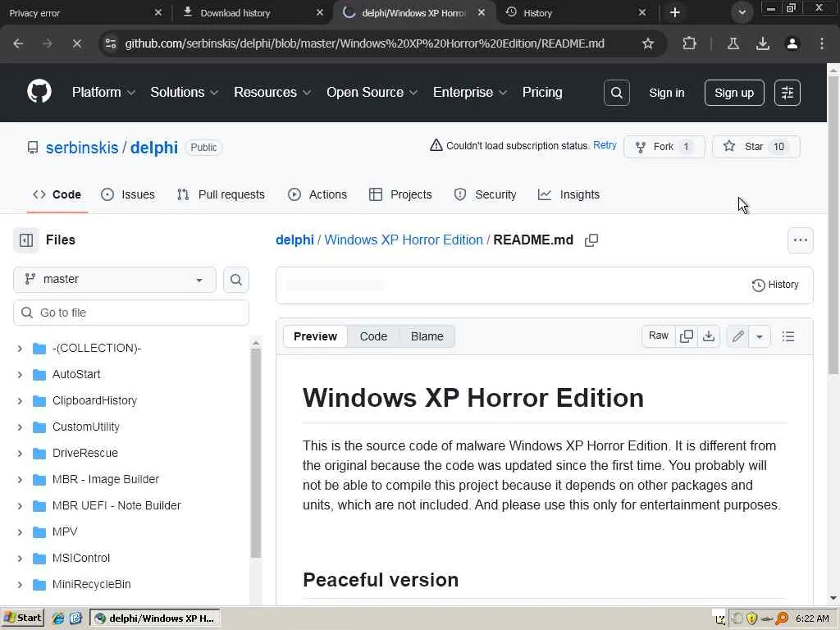
Task: Expand the Open Source menu
Action: pos(372,92)
